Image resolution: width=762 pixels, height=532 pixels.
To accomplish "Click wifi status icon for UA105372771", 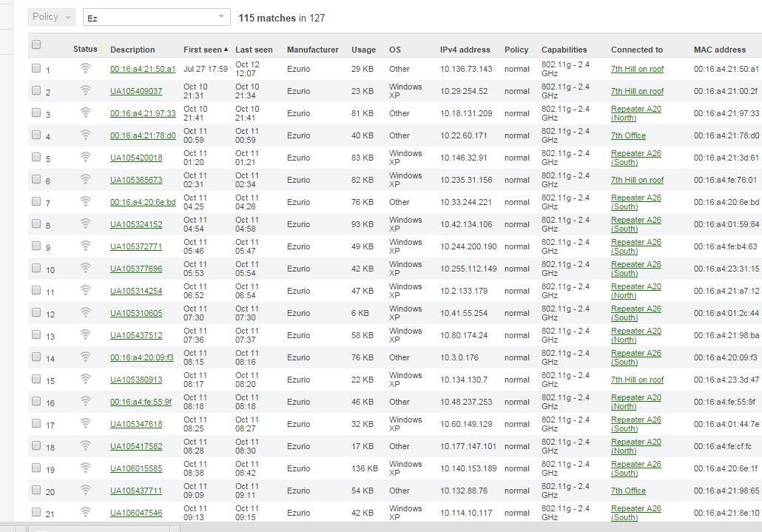I will [x=86, y=246].
